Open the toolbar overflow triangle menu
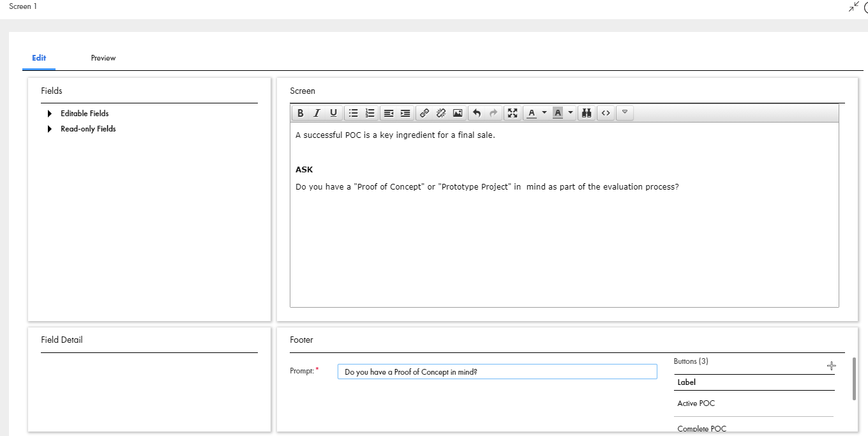Image resolution: width=868 pixels, height=436 pixels. point(625,113)
